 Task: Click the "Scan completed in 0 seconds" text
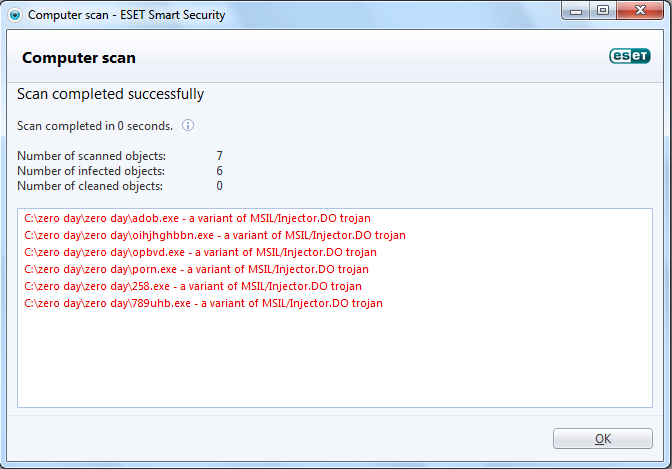pyautogui.click(x=95, y=126)
